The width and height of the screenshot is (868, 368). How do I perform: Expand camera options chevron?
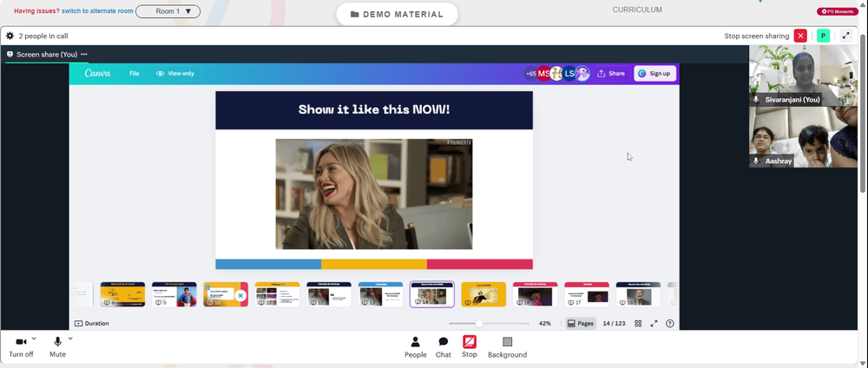tap(34, 338)
